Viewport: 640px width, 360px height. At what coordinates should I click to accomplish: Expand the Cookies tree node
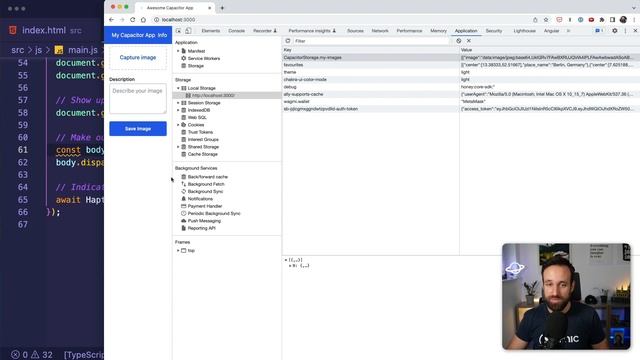(x=178, y=125)
